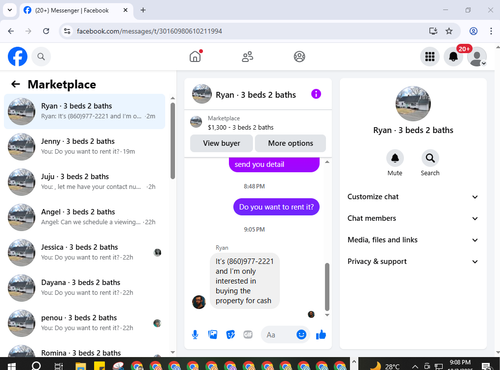The image size is (500, 370).
Task: Click the large listing photo in info panel
Action: (x=413, y=104)
